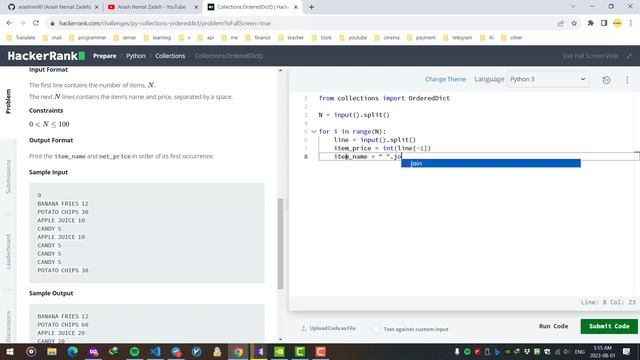640x360 pixels.
Task: Close the GitHub browser tab
Action: point(97,7)
